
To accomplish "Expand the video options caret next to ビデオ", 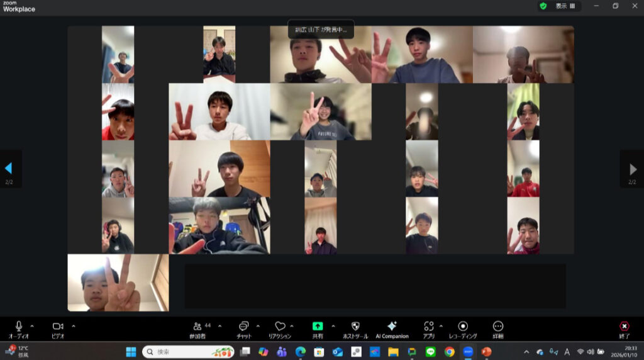I will 74,326.
